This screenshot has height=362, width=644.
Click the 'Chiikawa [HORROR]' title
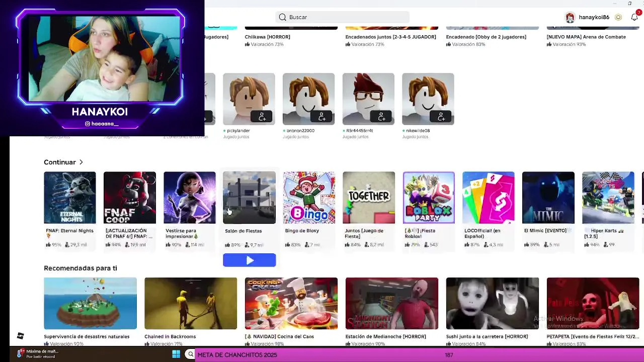(x=267, y=37)
